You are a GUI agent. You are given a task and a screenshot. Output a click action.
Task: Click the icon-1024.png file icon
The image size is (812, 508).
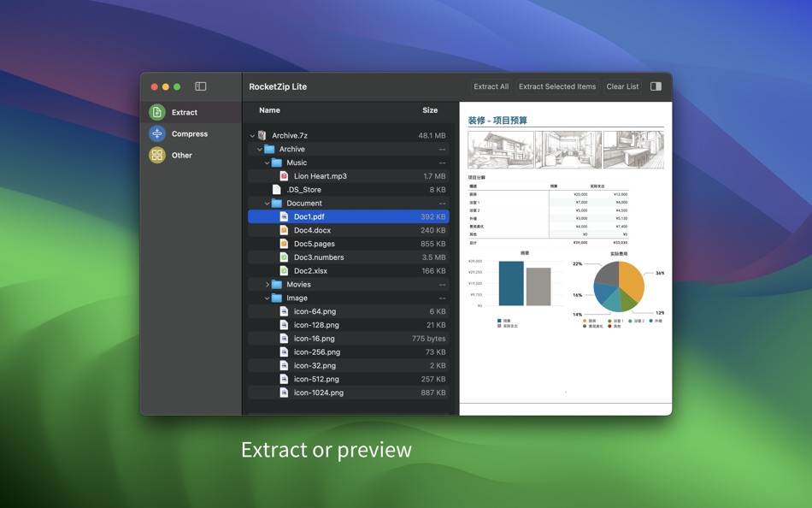[284, 393]
